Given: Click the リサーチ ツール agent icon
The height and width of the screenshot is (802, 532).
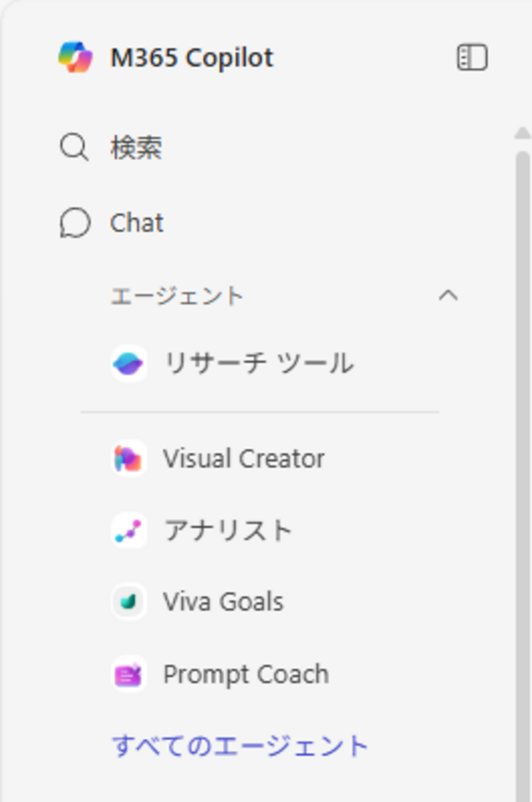Looking at the screenshot, I should [129, 363].
